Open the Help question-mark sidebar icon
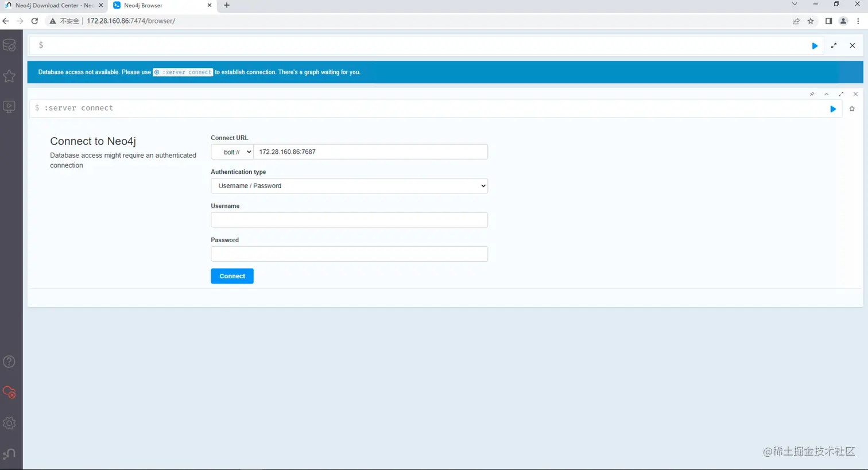The image size is (868, 470). tap(9, 362)
